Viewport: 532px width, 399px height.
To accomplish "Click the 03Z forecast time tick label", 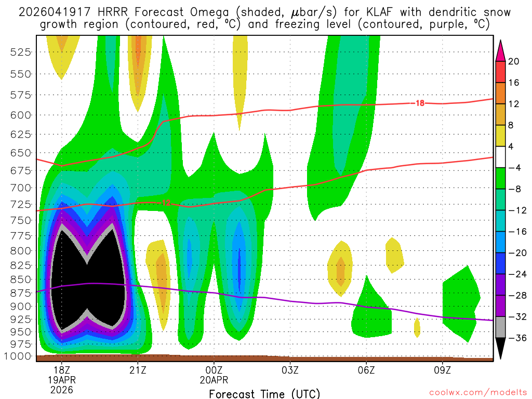I will click(x=290, y=370).
